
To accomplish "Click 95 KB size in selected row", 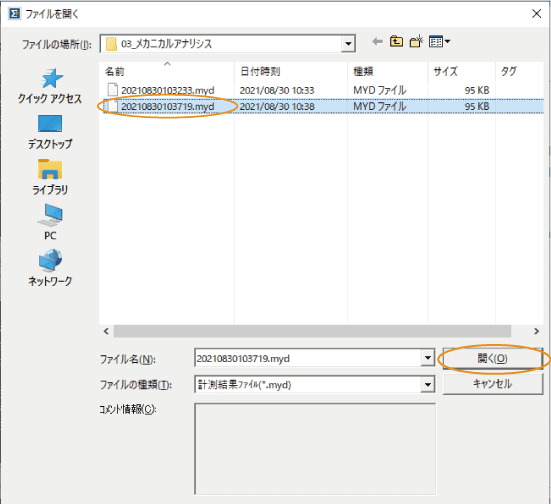I will coord(477,106).
